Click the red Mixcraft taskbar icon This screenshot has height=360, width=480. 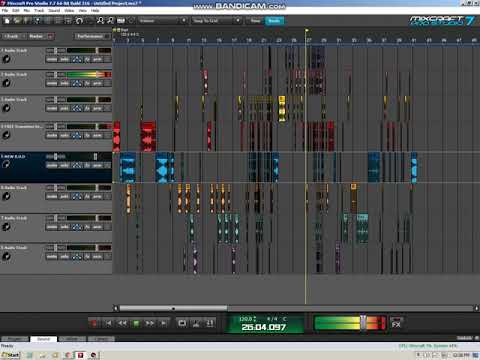pyautogui.click(x=80, y=355)
